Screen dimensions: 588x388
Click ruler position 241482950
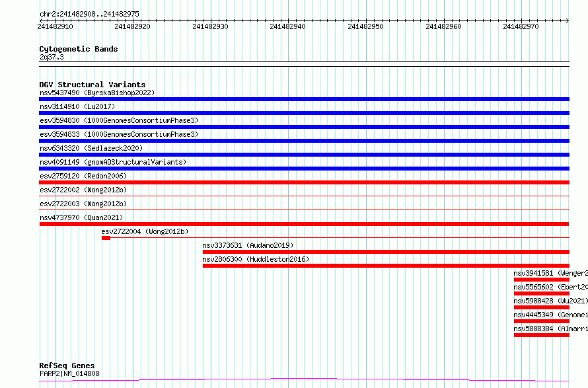pos(365,26)
